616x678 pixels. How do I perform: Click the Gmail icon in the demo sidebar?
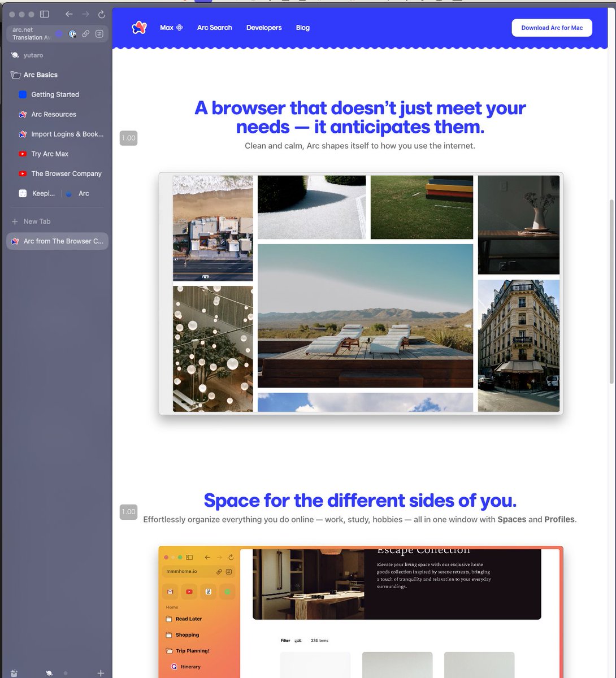pos(170,592)
